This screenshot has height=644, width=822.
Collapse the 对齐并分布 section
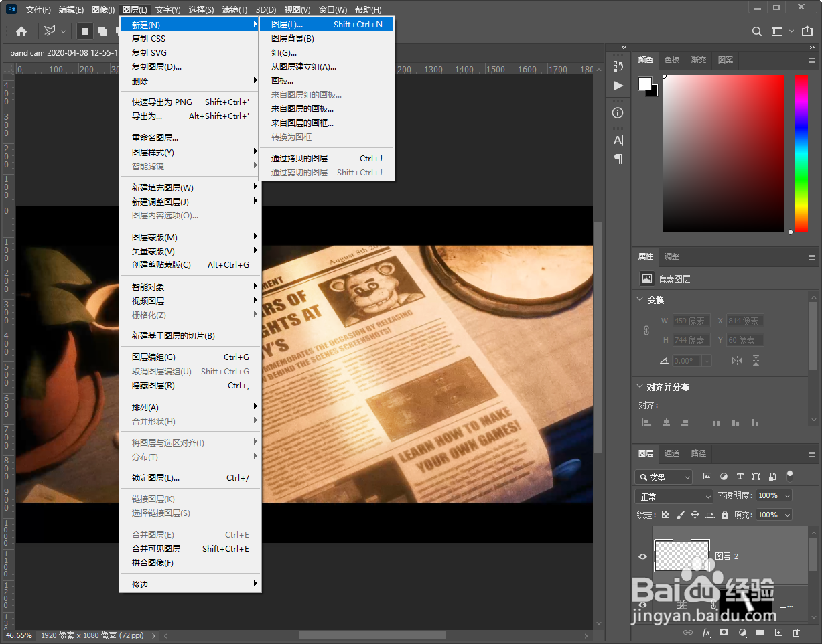pyautogui.click(x=640, y=387)
